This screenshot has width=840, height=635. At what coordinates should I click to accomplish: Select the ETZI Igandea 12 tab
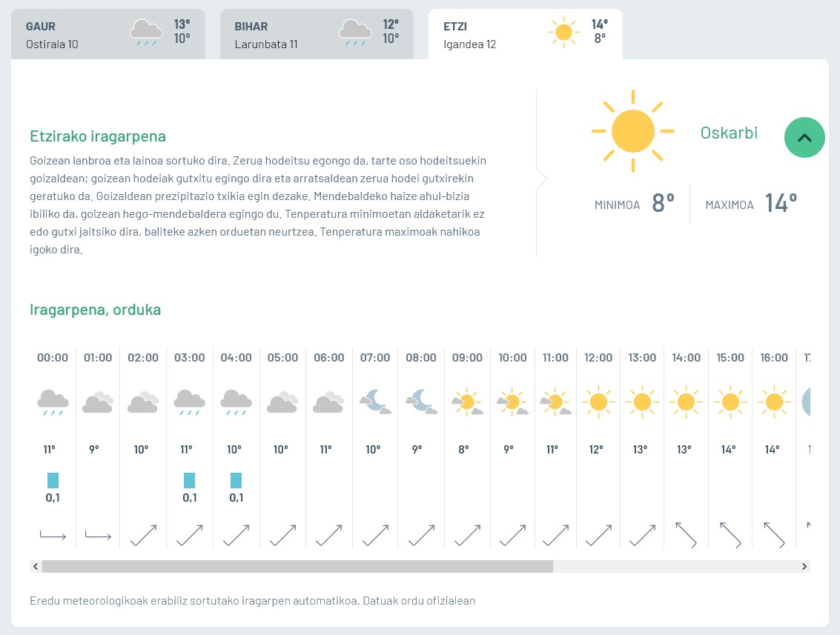coord(525,34)
